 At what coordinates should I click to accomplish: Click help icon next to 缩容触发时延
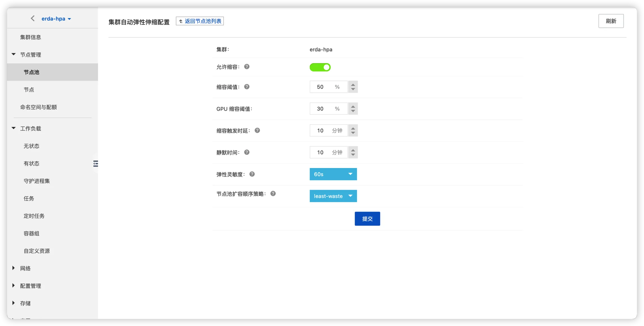(x=257, y=130)
